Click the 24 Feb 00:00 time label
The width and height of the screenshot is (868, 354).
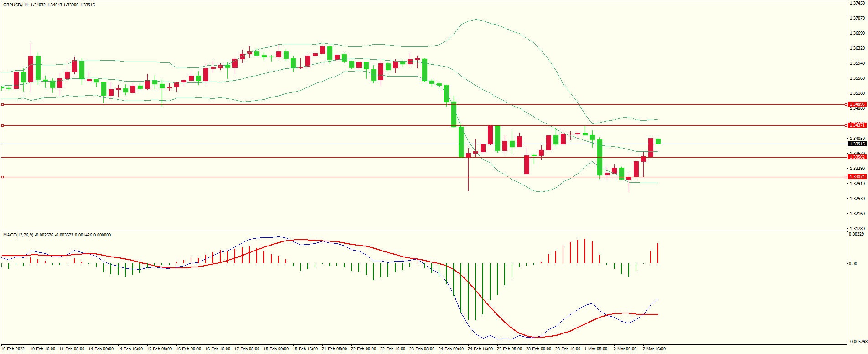coord(451,349)
